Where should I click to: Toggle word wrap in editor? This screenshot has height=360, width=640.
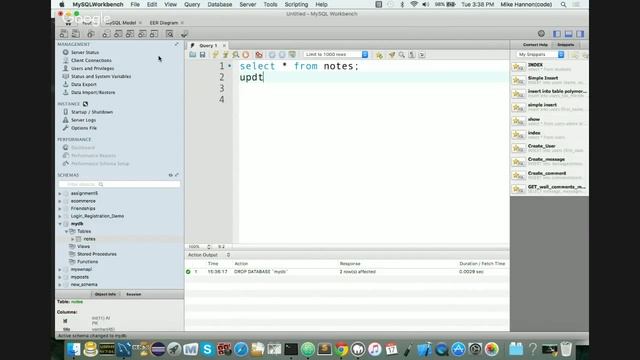click(422, 55)
